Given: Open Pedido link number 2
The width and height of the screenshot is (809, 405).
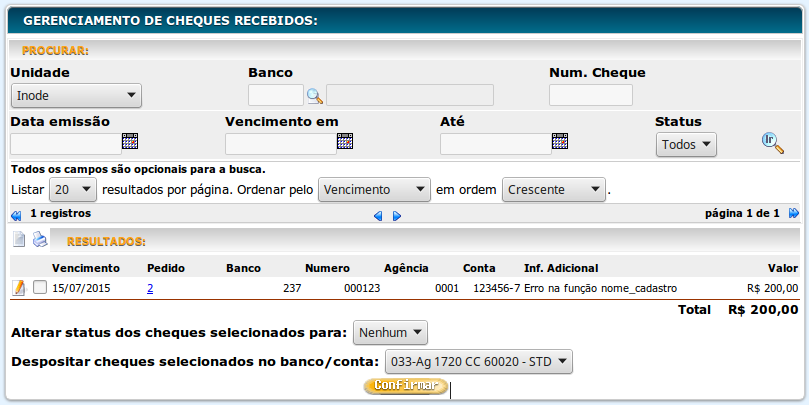Looking at the screenshot, I should pos(150,288).
